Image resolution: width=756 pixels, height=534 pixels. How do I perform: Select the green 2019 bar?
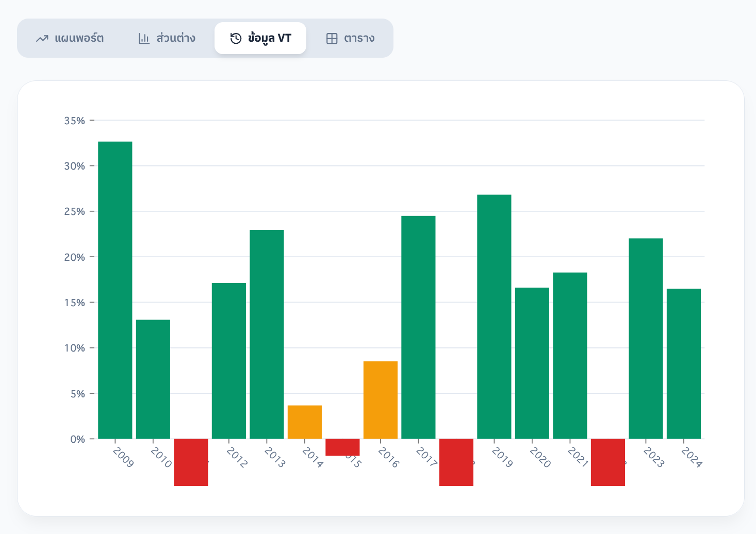click(x=494, y=316)
